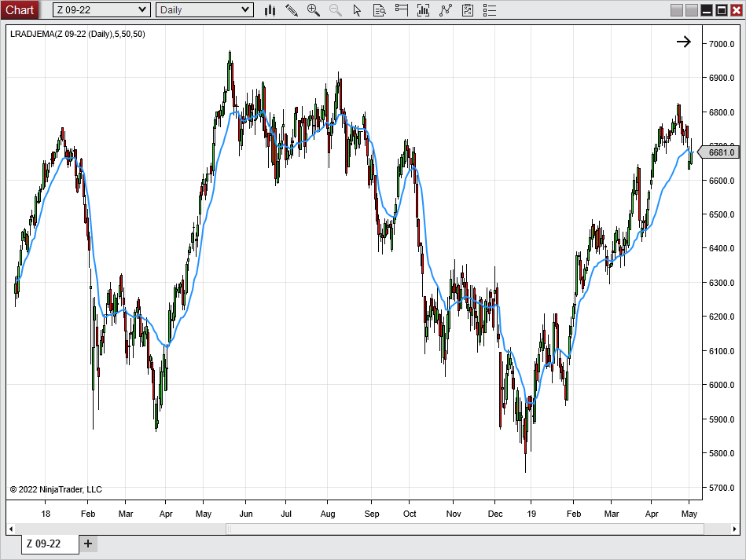This screenshot has height=560, width=746.
Task: Open the Indicators dialog icon
Action: (x=424, y=10)
